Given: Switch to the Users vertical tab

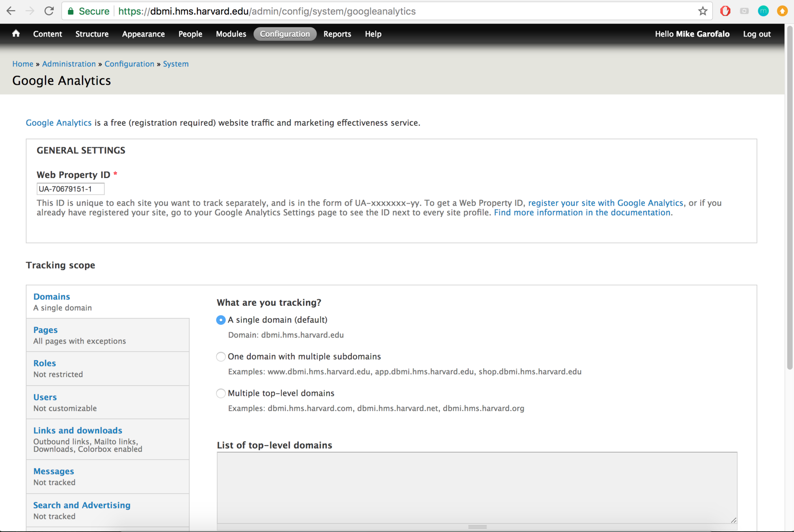Looking at the screenshot, I should 108,402.
